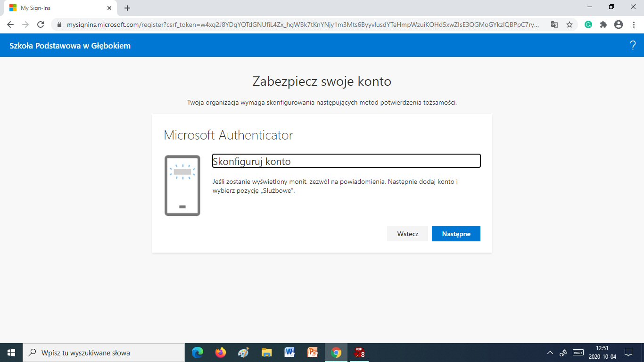The image size is (644, 362).
Task: Click the Następne button
Action: click(456, 234)
